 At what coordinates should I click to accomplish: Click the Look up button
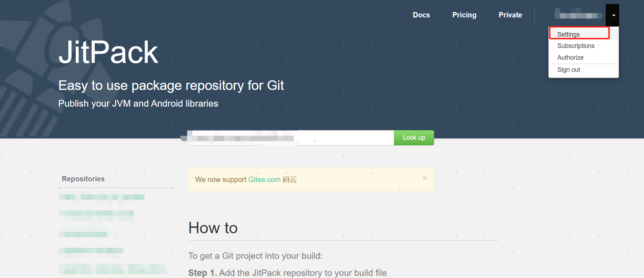(x=414, y=138)
